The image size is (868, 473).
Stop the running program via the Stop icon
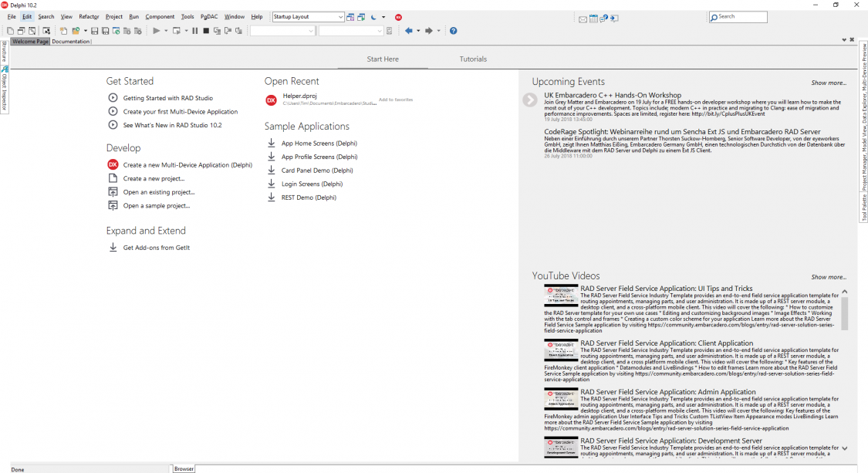pyautogui.click(x=206, y=31)
